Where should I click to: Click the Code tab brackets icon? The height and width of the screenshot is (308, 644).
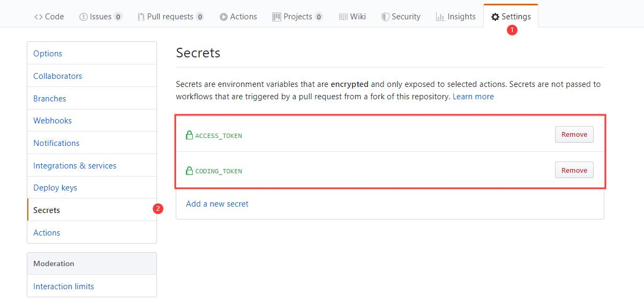[38, 17]
